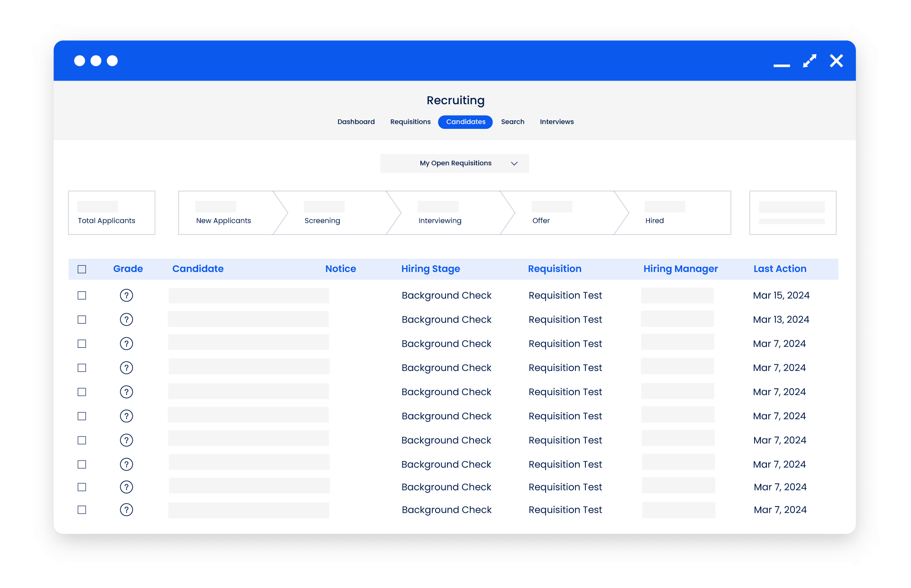The height and width of the screenshot is (588, 911).
Task: Sort by the Hiring Stage column header
Action: tap(430, 269)
